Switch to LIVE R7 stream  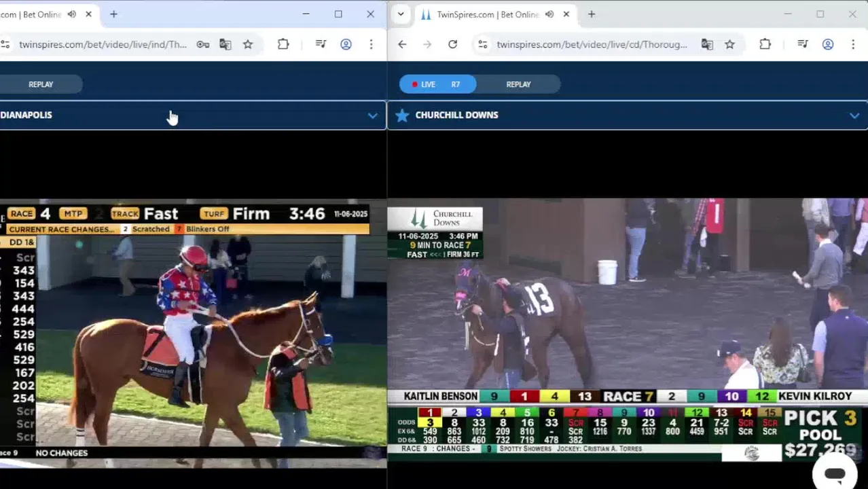437,84
